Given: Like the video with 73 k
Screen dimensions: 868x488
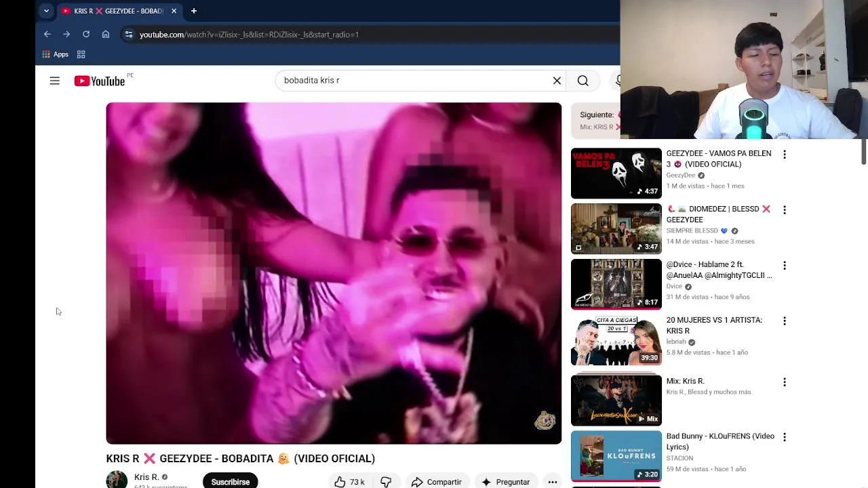Looking at the screenshot, I should (x=350, y=482).
